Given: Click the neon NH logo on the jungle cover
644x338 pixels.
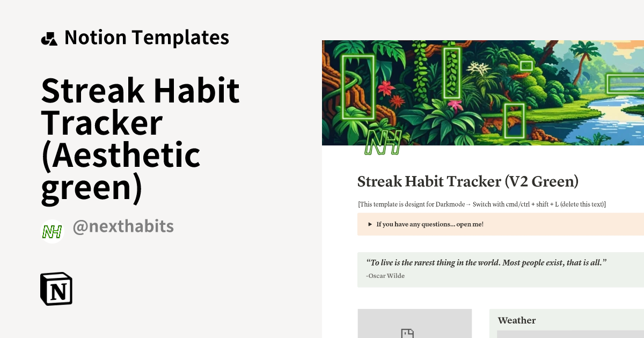Looking at the screenshot, I should [x=384, y=143].
